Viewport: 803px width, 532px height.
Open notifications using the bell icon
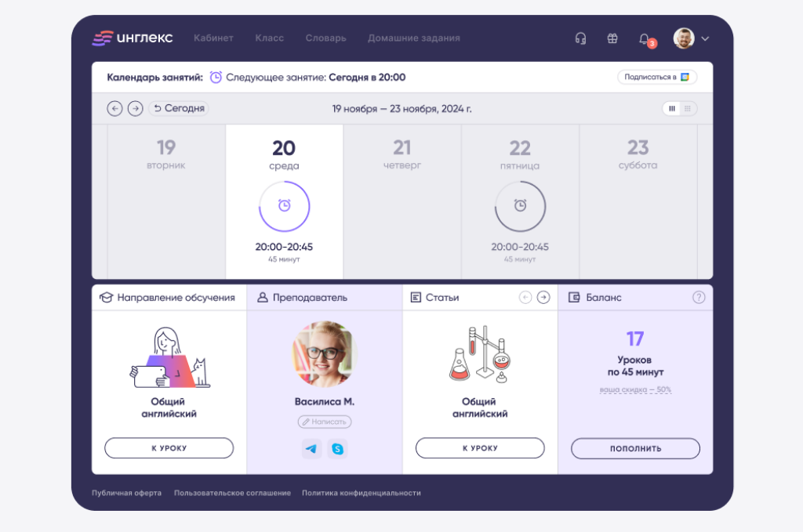643,38
